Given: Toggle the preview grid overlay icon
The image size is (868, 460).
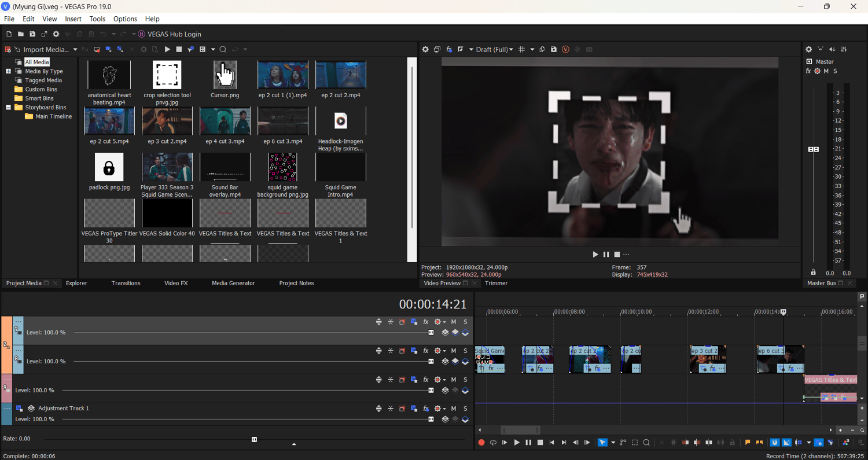Looking at the screenshot, I should click(521, 50).
